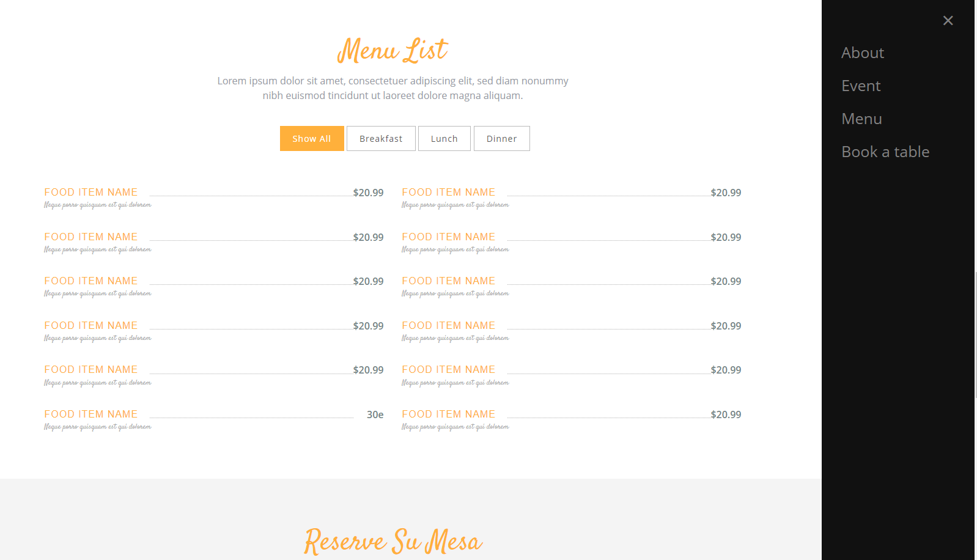Click the first right-column food item name
977x560 pixels.
click(x=449, y=192)
